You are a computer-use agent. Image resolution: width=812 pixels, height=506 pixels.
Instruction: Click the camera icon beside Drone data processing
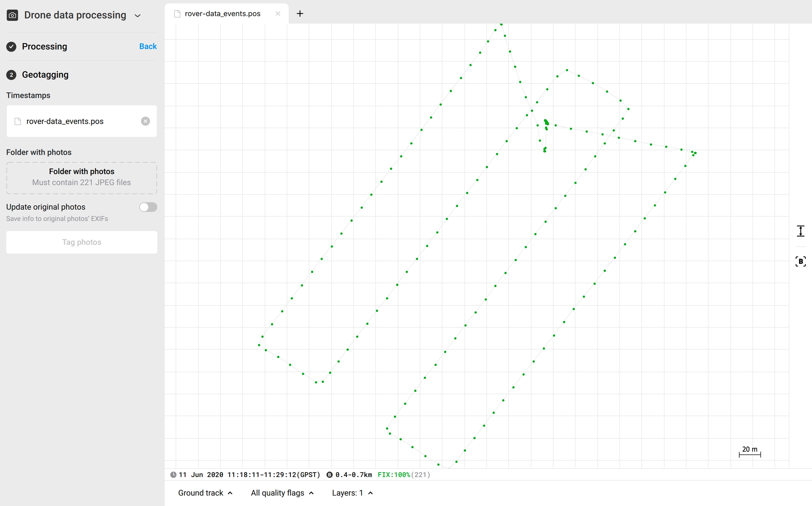coord(12,15)
